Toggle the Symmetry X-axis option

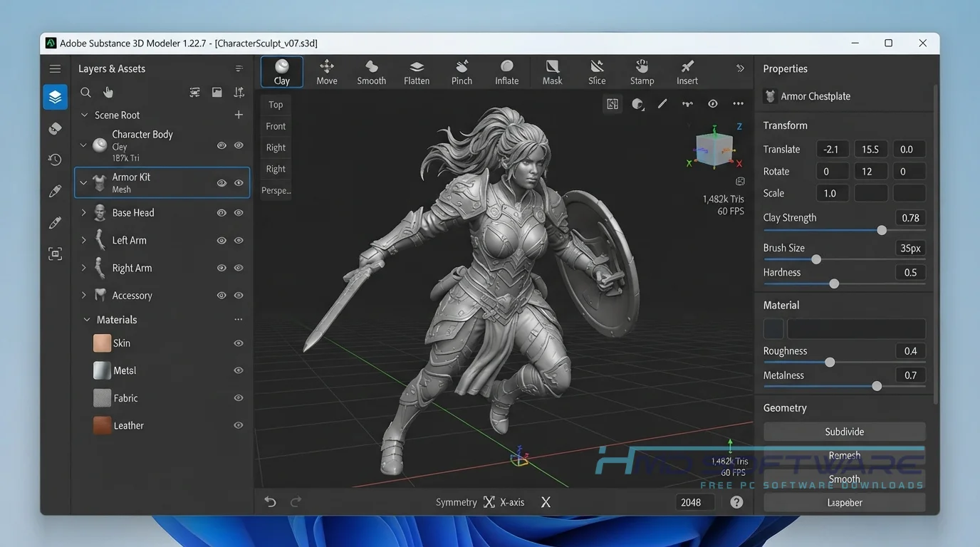[504, 502]
